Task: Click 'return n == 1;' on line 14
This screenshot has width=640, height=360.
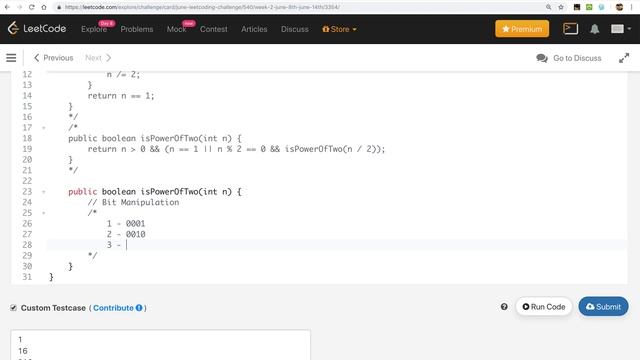Action: pyautogui.click(x=121, y=96)
